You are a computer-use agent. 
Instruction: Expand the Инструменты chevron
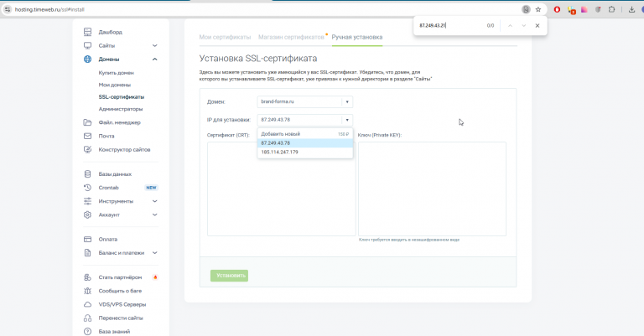(155, 201)
